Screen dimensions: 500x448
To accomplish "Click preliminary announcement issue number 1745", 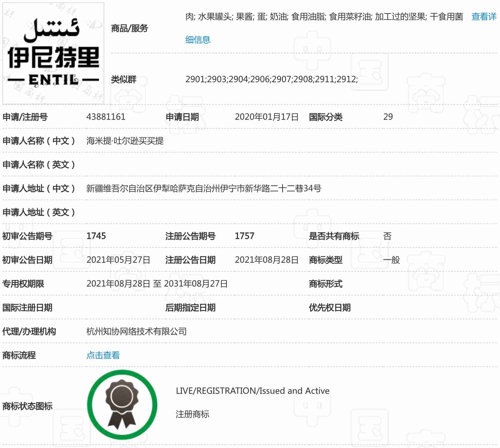I will [96, 236].
